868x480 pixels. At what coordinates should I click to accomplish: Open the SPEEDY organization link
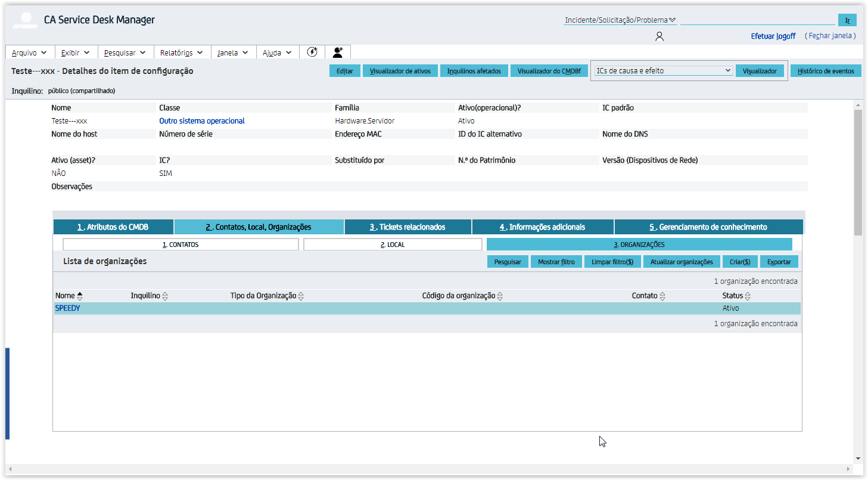(x=68, y=308)
